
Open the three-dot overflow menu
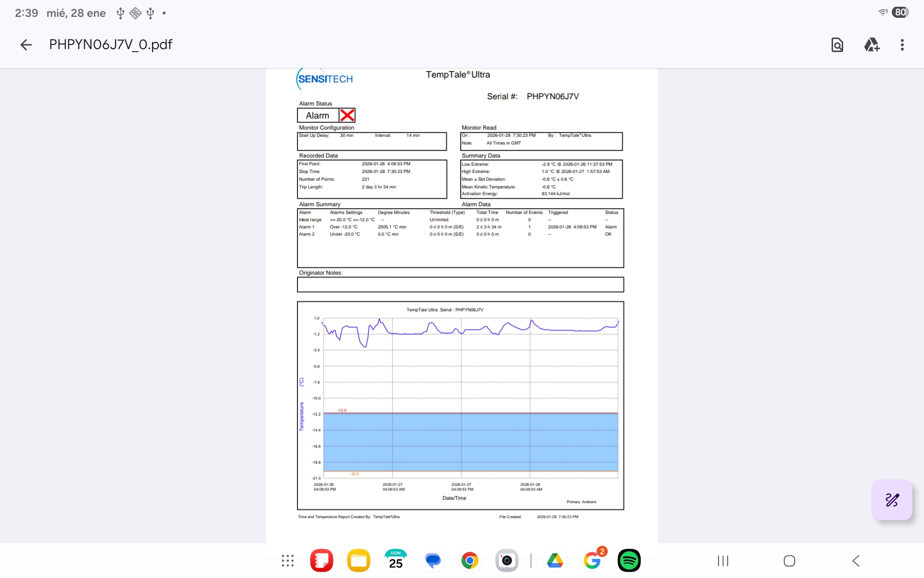(x=902, y=45)
